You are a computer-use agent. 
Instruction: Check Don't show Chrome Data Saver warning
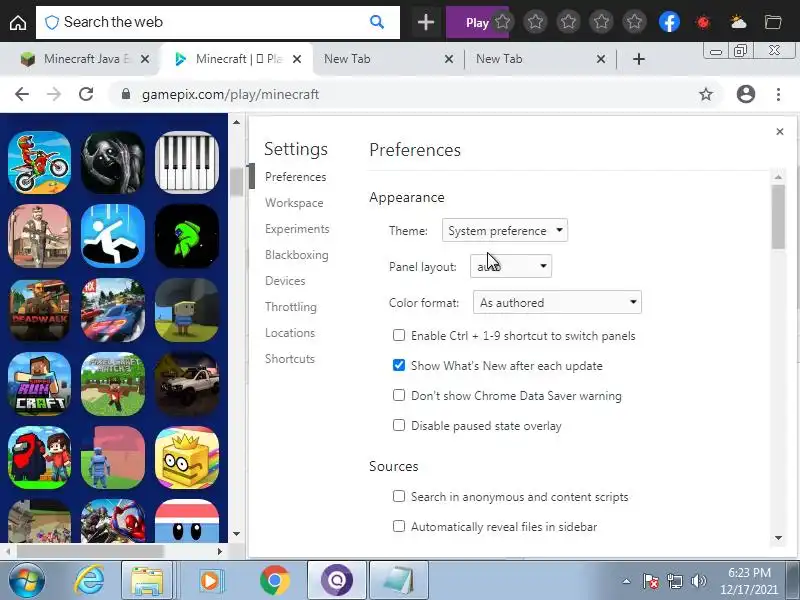coord(399,395)
